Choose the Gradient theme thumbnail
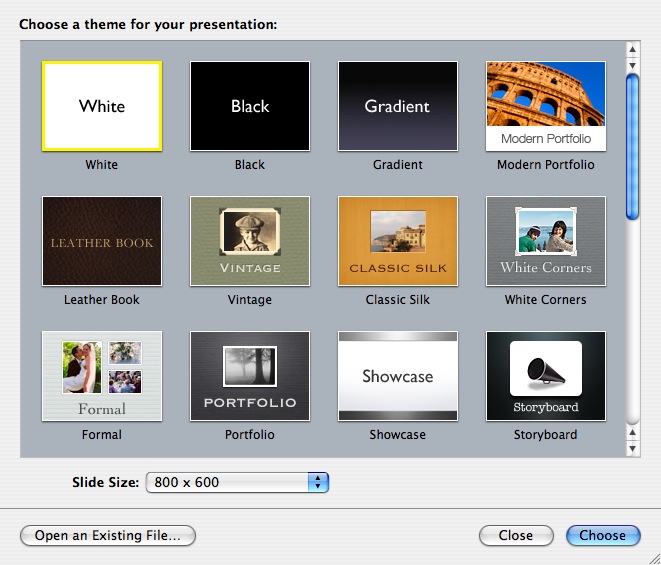Image resolution: width=661 pixels, height=565 pixels. click(x=397, y=106)
